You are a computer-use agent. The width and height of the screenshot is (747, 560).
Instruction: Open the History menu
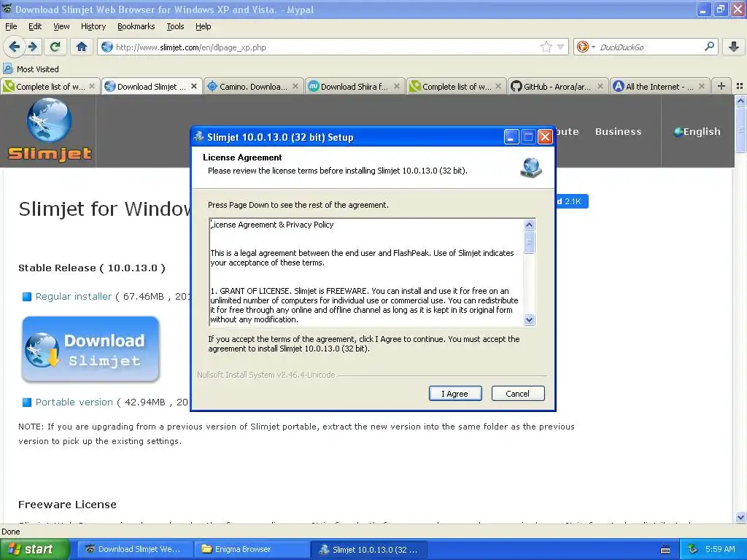(93, 26)
